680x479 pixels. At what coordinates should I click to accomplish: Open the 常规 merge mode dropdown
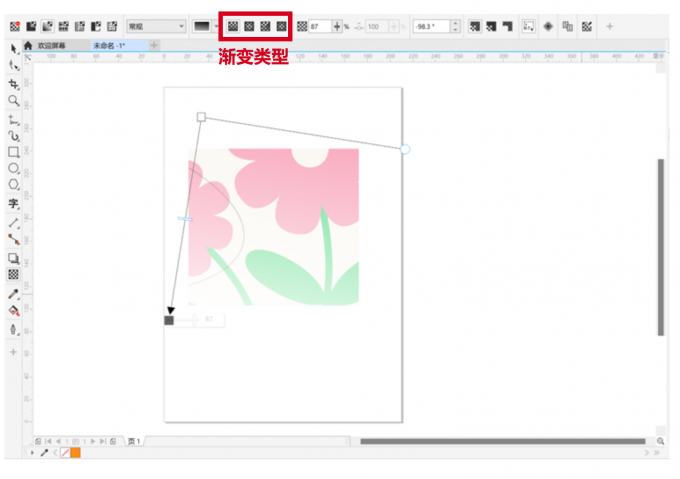(155, 26)
